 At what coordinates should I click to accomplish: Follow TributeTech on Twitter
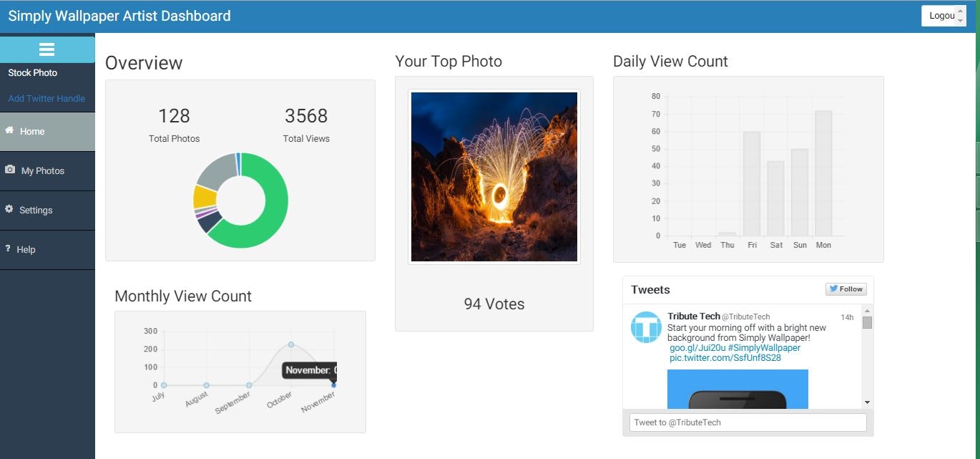click(846, 289)
